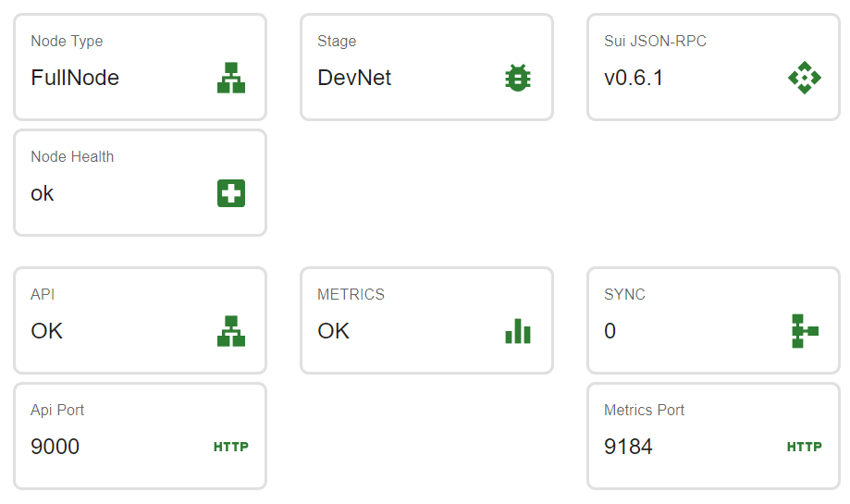
Task: Click the branch icon in SYNC card
Action: 805,330
